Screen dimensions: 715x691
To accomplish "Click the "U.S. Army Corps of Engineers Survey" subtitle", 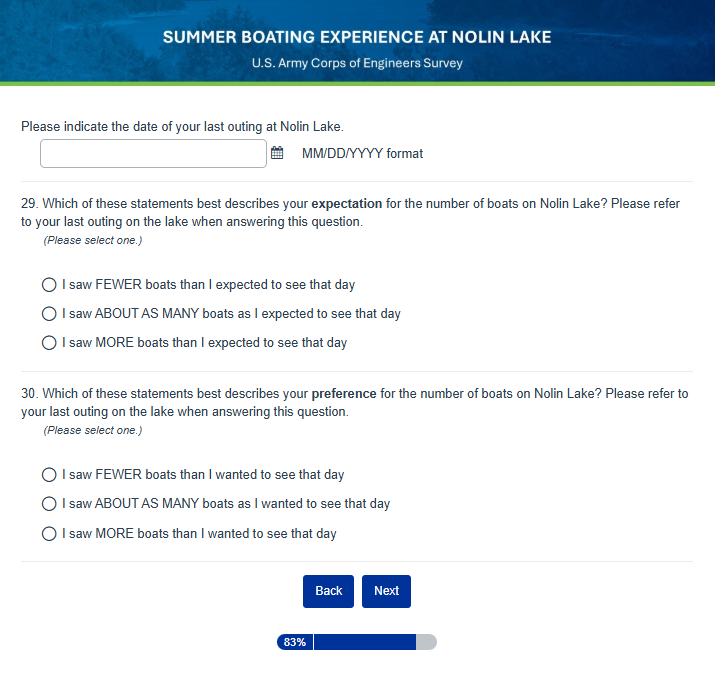I will (x=357, y=64).
